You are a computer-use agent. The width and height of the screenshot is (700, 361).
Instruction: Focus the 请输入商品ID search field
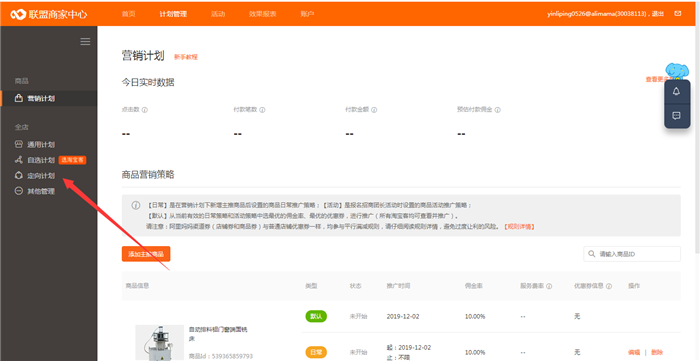click(632, 254)
